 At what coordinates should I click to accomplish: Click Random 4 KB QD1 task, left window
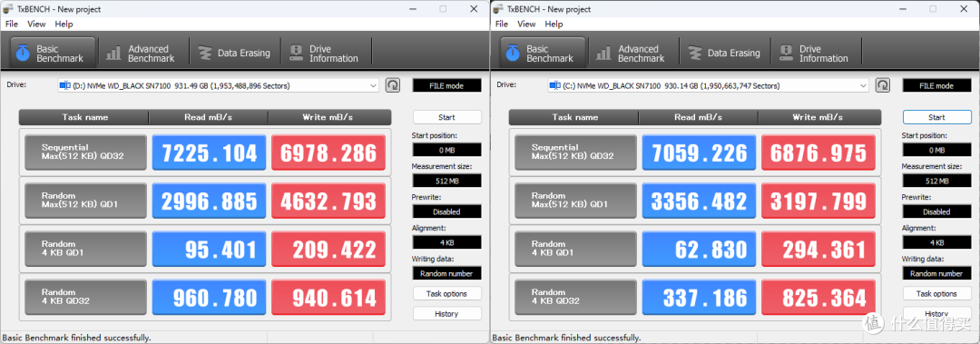point(85,249)
